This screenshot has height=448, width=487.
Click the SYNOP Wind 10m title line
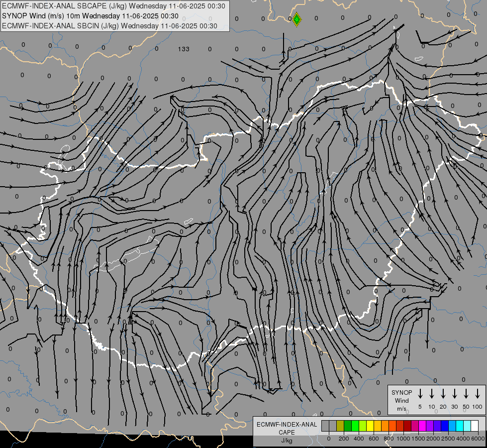(90, 16)
